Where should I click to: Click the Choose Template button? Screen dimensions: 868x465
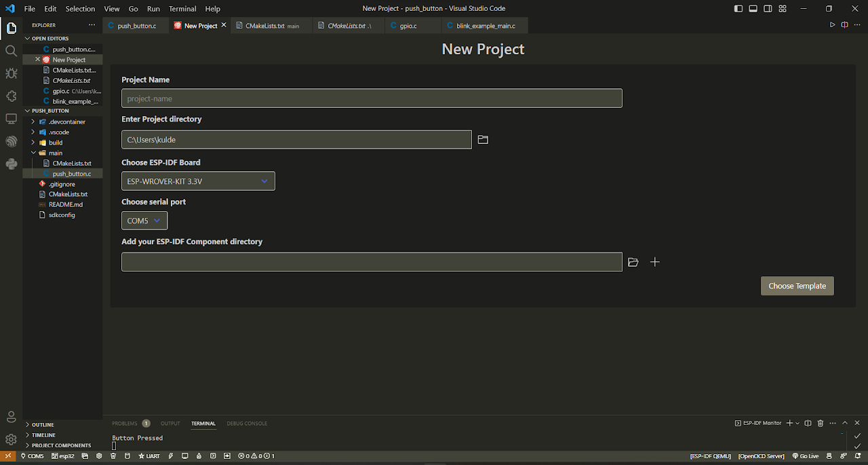point(797,286)
